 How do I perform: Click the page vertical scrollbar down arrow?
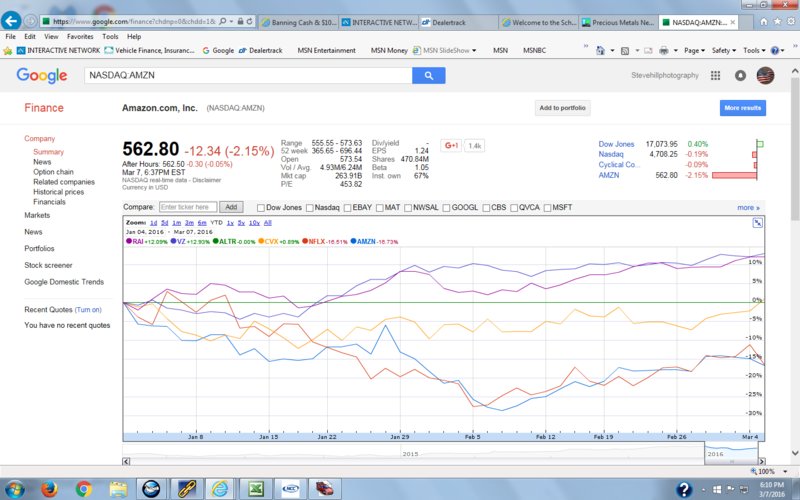tap(794, 453)
